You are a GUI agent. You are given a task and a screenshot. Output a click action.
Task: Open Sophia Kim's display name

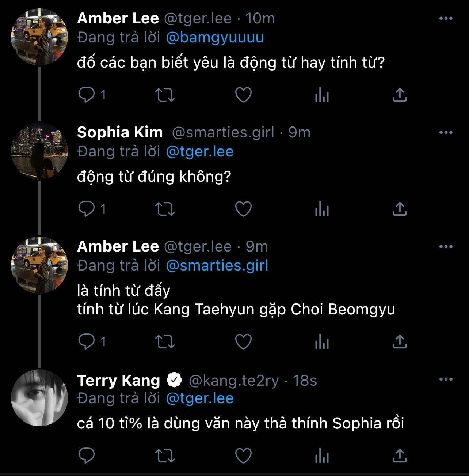(x=120, y=132)
